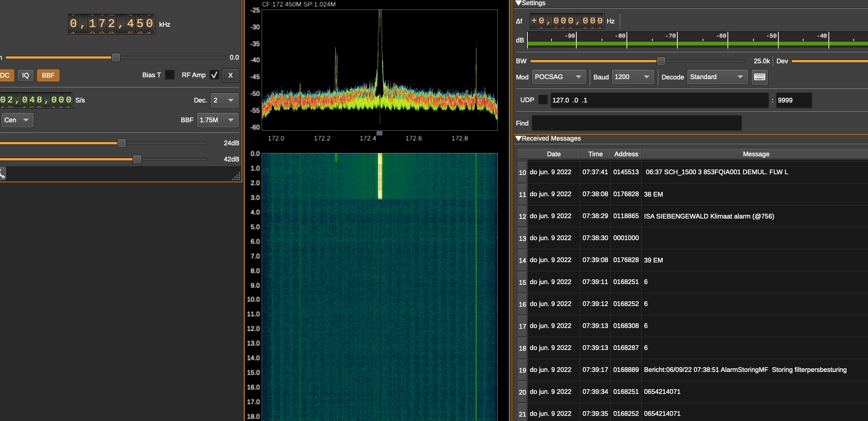Image resolution: width=868 pixels, height=421 pixels.
Task: Enable IQ imbalance correction
Action: coord(26,75)
